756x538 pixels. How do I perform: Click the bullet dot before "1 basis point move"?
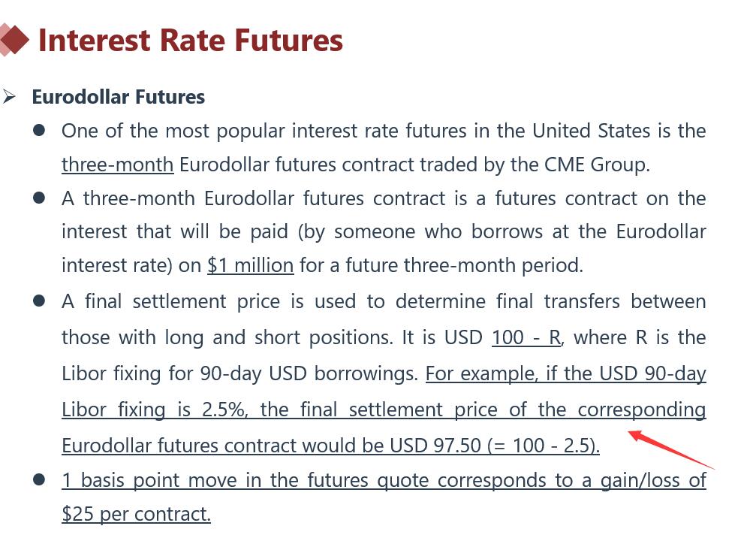[x=40, y=479]
